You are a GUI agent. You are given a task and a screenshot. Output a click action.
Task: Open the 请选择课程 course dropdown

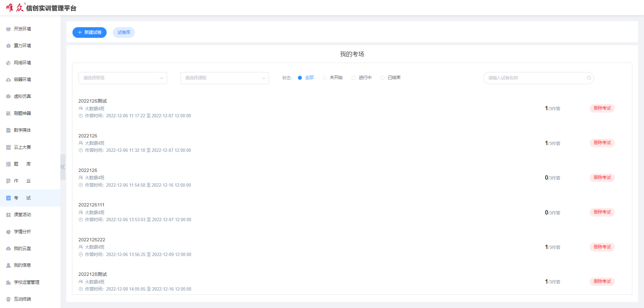224,78
